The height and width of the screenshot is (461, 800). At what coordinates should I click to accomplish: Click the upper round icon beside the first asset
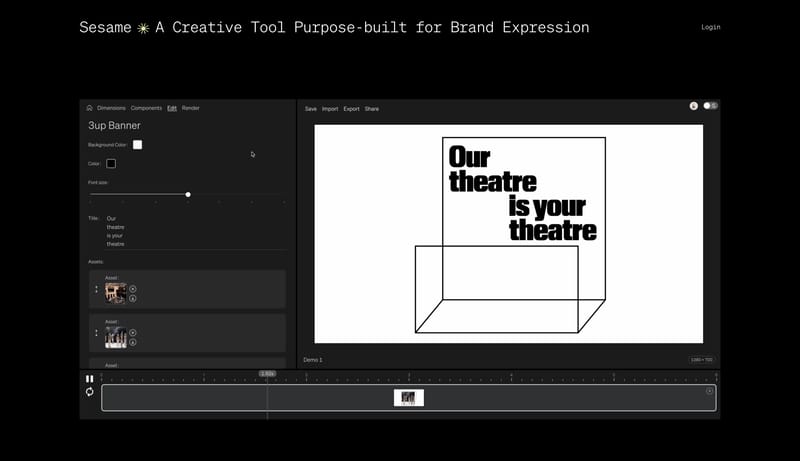pos(133,289)
